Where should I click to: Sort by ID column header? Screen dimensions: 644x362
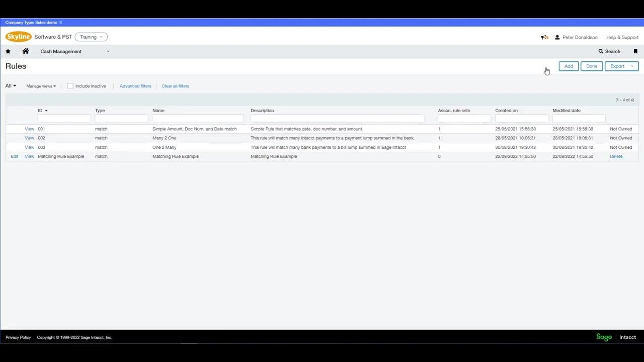tap(42, 111)
